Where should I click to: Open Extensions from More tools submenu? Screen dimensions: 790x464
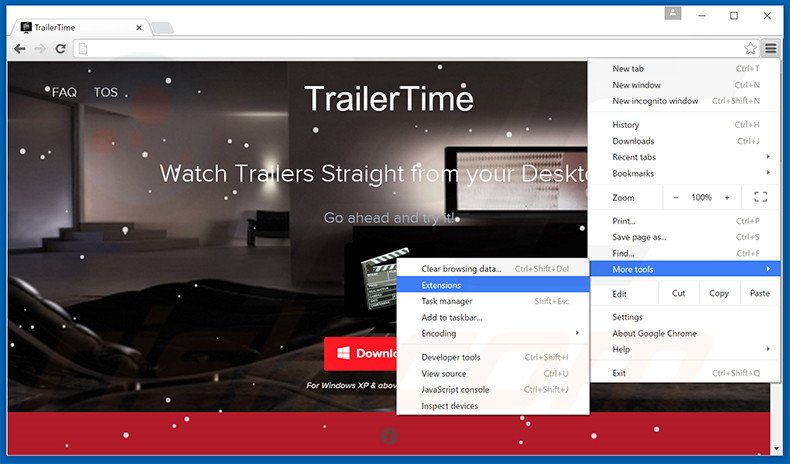pos(493,285)
